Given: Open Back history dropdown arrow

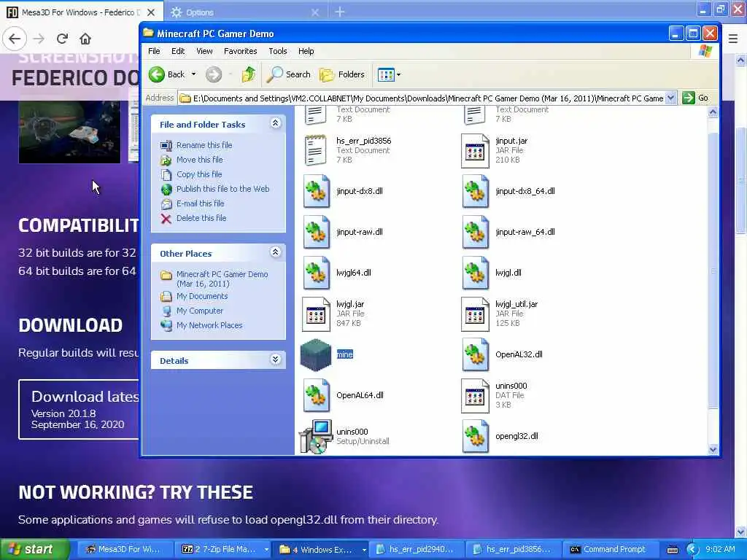Looking at the screenshot, I should [x=193, y=74].
